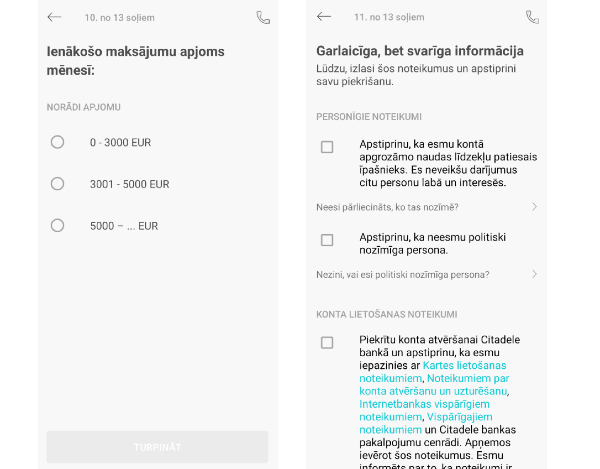Open Noteikumiem par konta atvēršanu link
Viewport: 600px width, 469px height.
434,384
